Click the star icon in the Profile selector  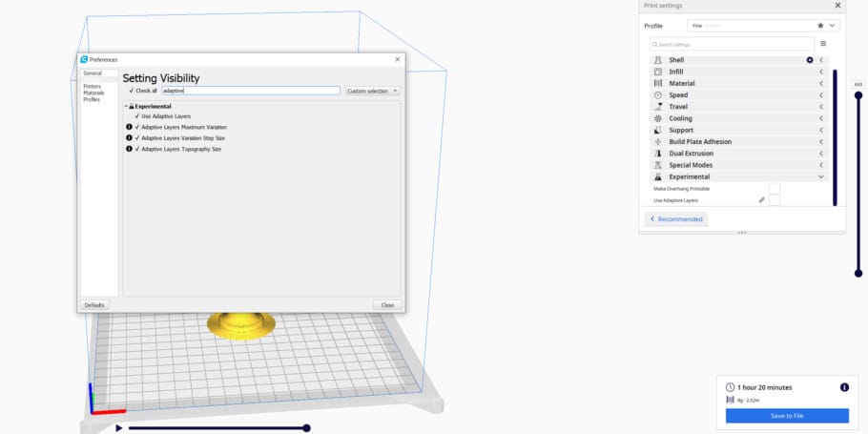pyautogui.click(x=820, y=26)
